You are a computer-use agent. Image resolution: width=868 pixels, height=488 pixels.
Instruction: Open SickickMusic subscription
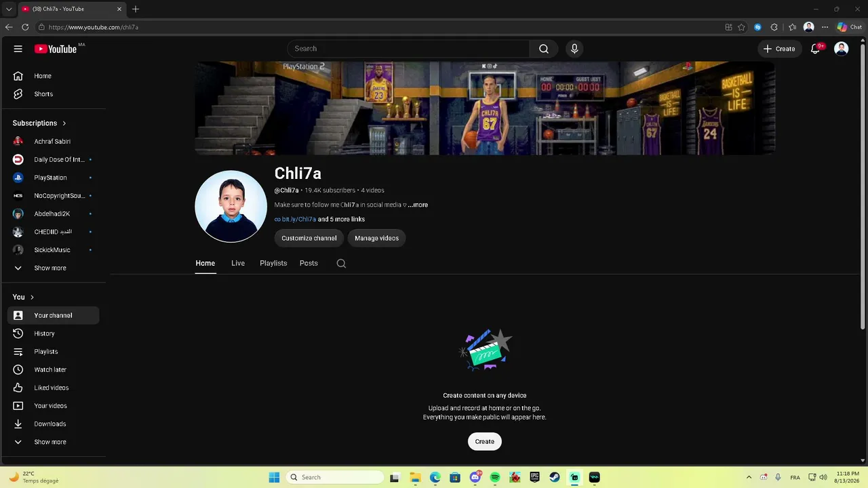[53, 250]
